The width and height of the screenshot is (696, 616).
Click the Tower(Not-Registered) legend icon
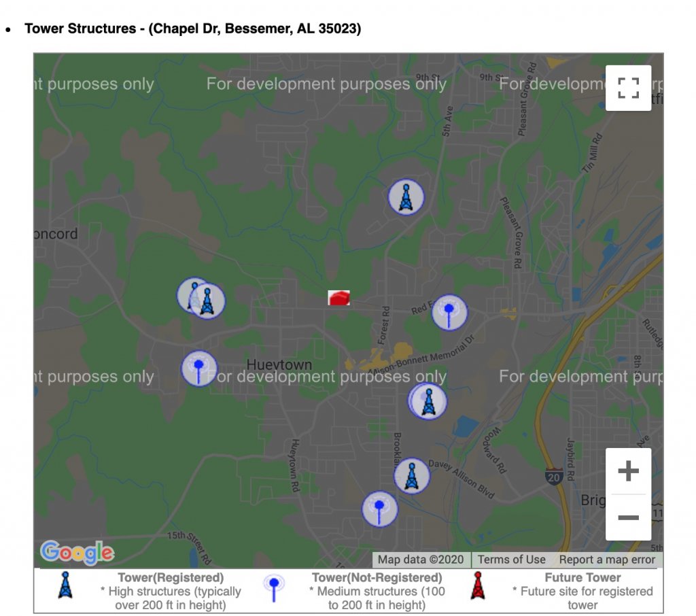pos(273,587)
